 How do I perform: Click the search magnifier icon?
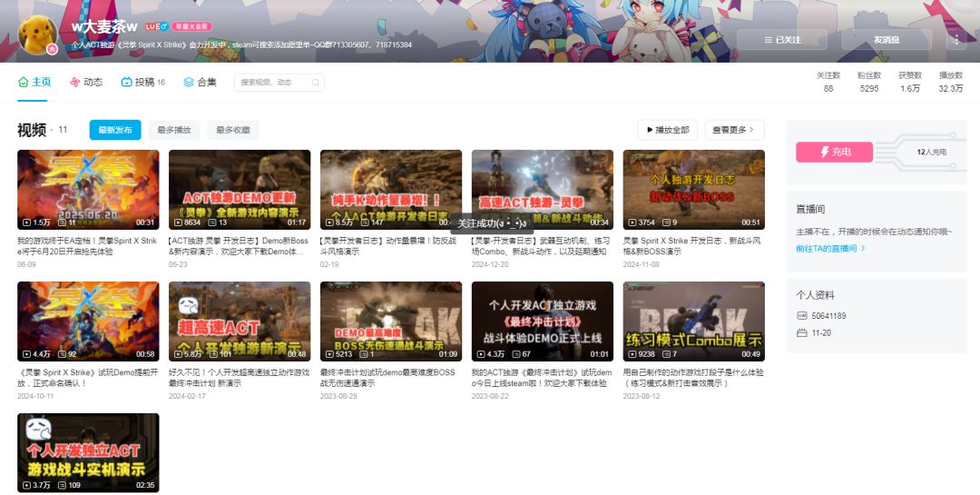[x=316, y=82]
